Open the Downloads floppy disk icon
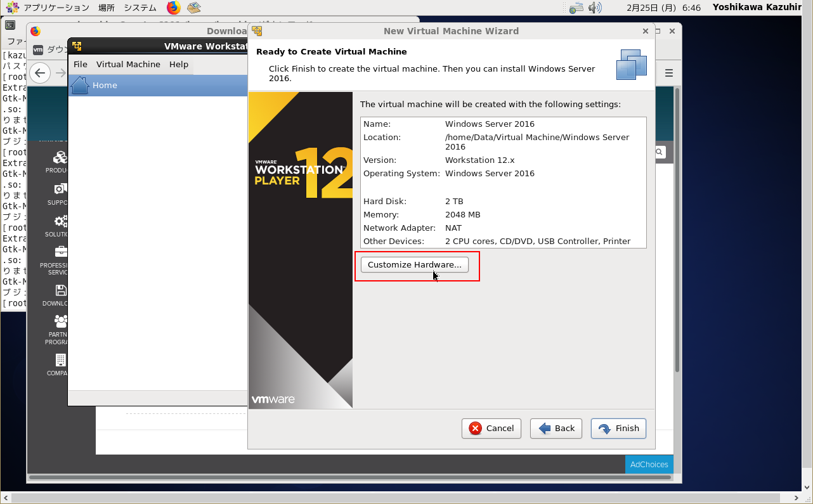Screen dimensions: 813x504 [60, 290]
